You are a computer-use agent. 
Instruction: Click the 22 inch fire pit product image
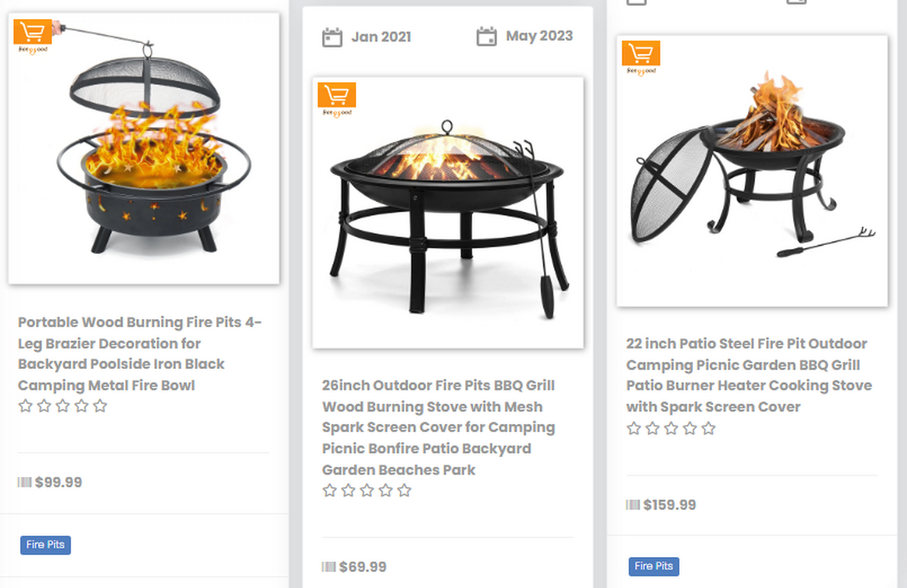click(x=751, y=169)
